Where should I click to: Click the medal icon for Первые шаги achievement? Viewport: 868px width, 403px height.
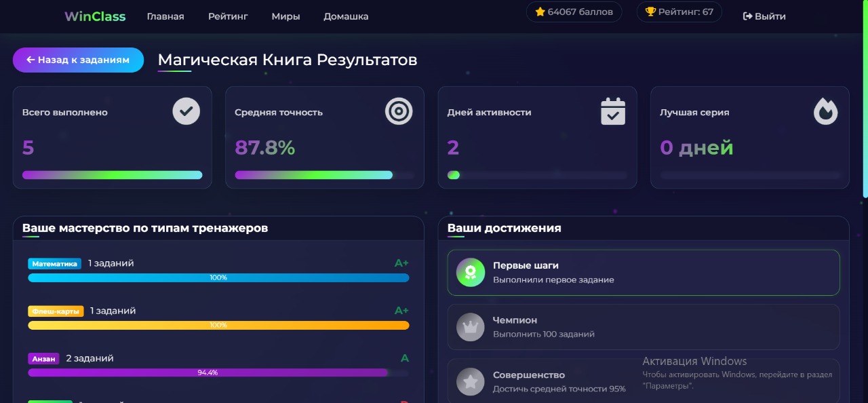(471, 272)
